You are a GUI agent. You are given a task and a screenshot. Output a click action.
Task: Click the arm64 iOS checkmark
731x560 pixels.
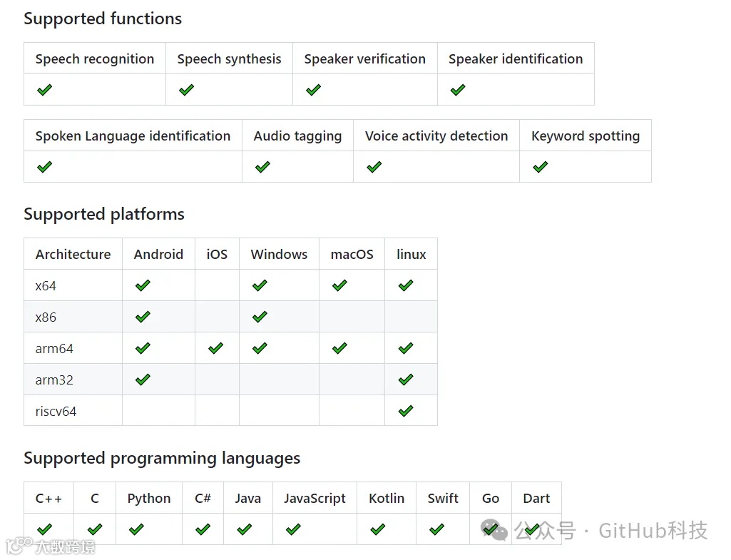pyautogui.click(x=215, y=348)
